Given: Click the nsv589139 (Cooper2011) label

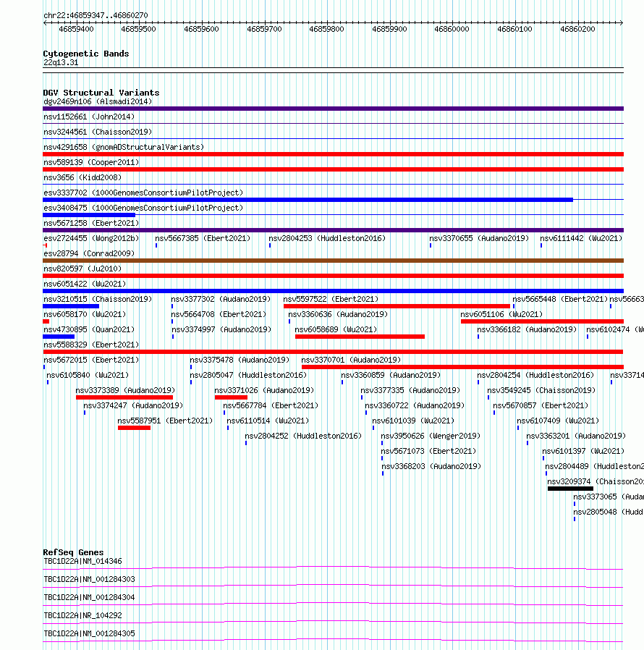Looking at the screenshot, I should (91, 162).
